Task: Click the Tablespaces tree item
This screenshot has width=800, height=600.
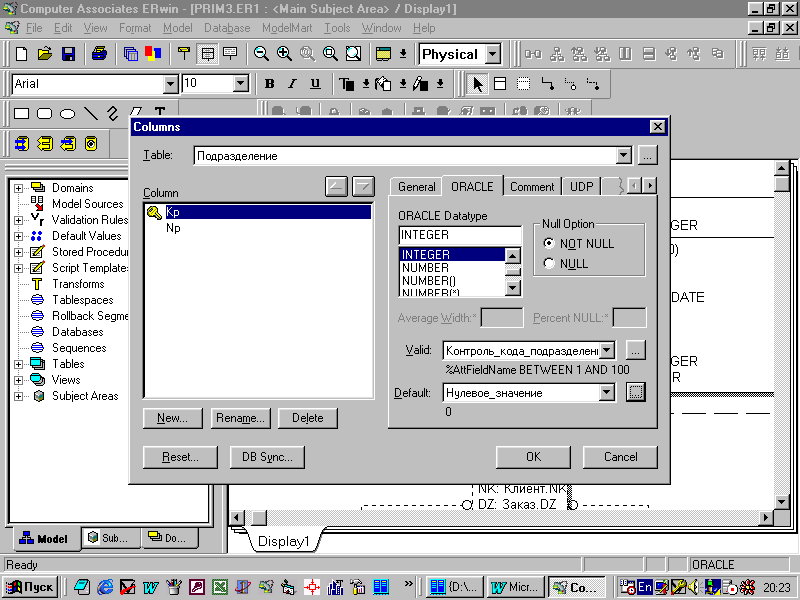Action: pyautogui.click(x=82, y=299)
